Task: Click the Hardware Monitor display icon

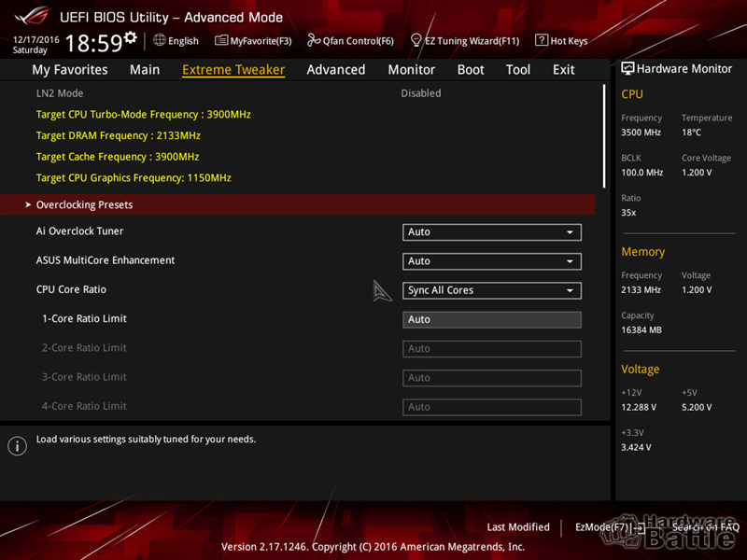Action: tap(627, 68)
